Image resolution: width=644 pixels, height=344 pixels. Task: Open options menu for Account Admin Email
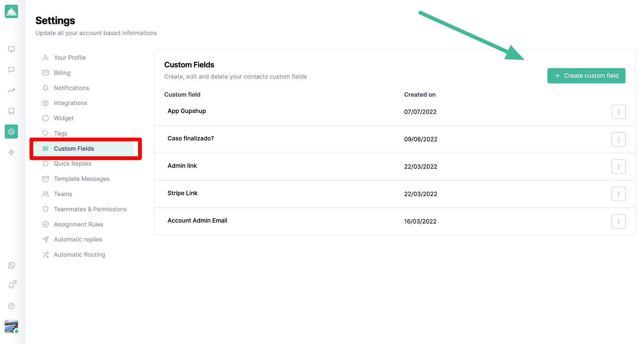click(618, 221)
